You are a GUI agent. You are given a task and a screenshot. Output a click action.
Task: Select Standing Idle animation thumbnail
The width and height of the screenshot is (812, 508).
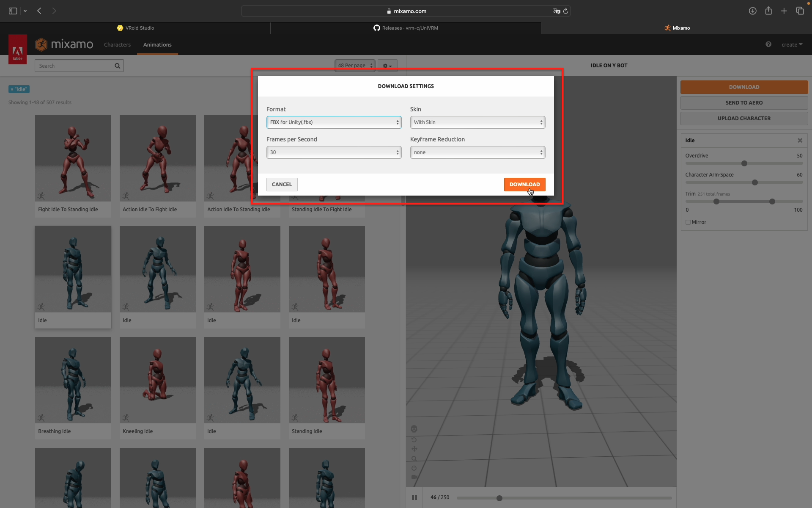click(327, 380)
